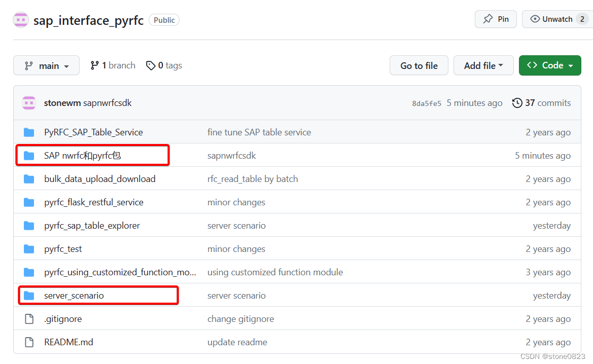Open the green Code dropdown
593x364 pixels.
550,65
